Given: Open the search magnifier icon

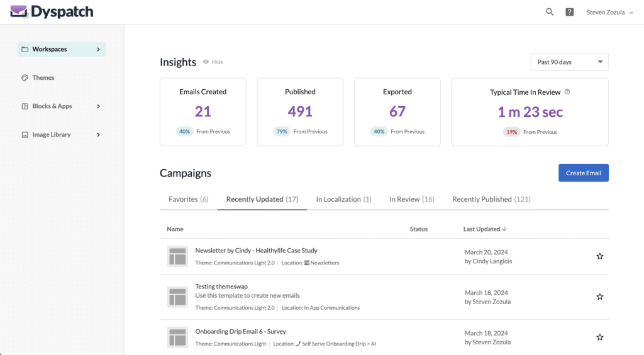Looking at the screenshot, I should coord(550,12).
